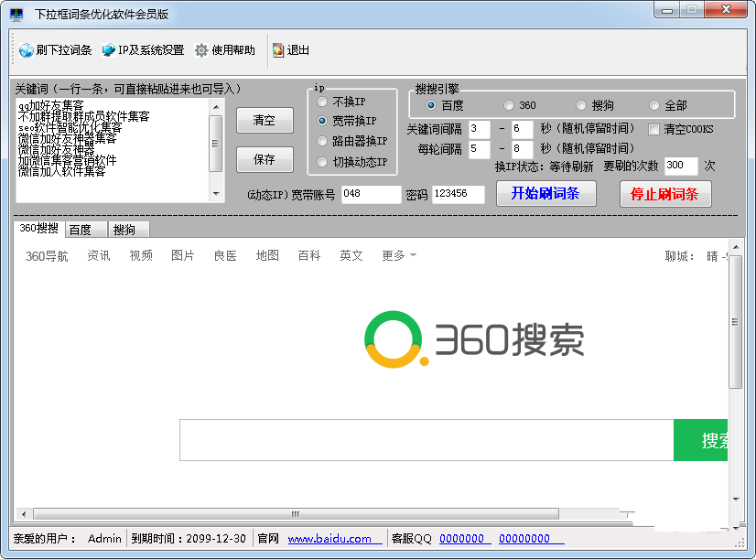Toggle 清空COOKS checkbox
756x559 pixels.
point(653,129)
